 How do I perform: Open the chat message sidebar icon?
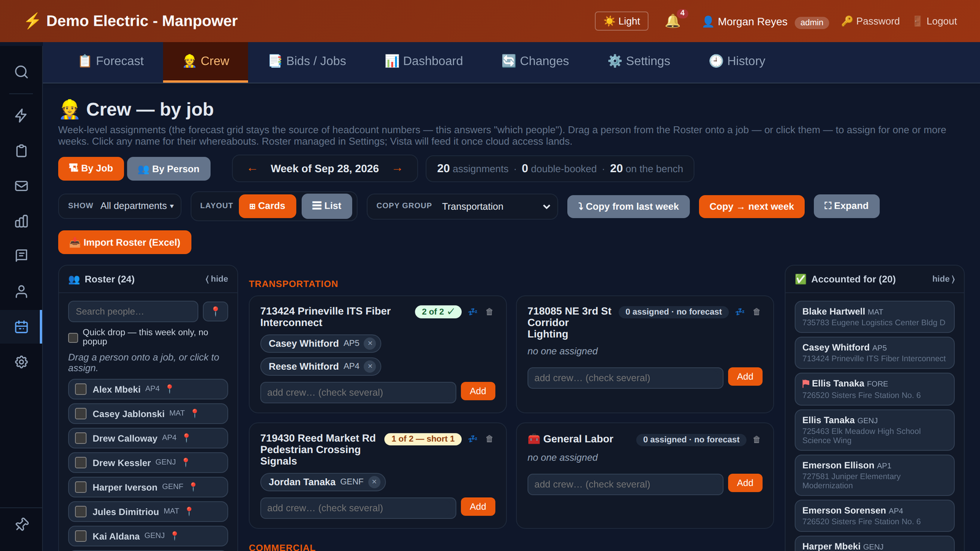click(21, 255)
